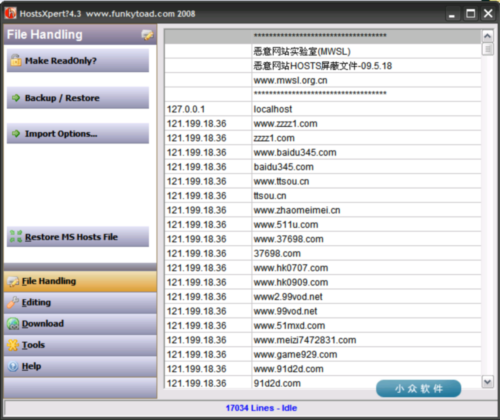Viewport: 500px width, 420px height.
Task: Click green arrow icon beside Backup / Restore
Action: point(16,98)
